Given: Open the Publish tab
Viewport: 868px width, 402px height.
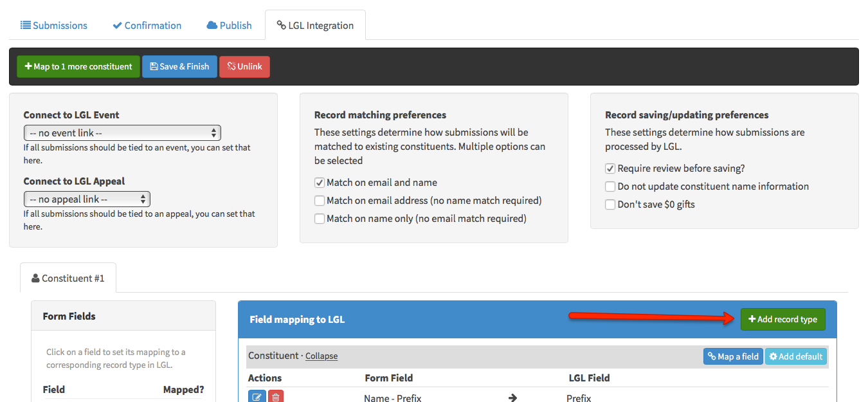Looking at the screenshot, I should tap(230, 26).
